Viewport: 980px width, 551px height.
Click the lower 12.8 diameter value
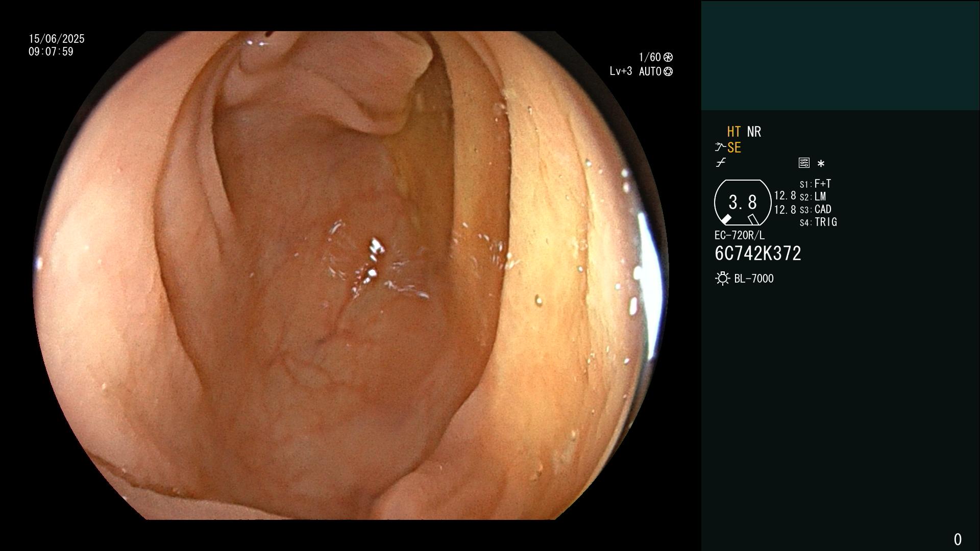[x=785, y=210]
